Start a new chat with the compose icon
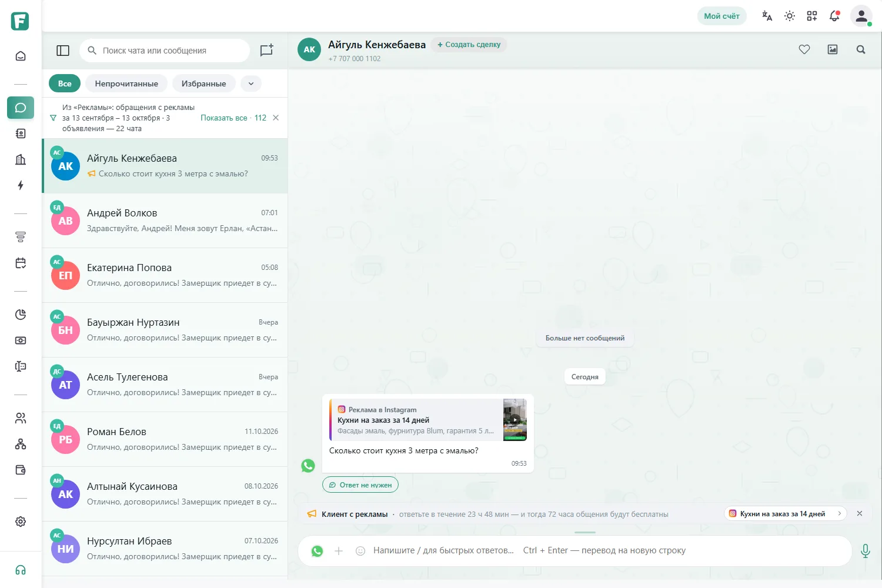 tap(266, 51)
